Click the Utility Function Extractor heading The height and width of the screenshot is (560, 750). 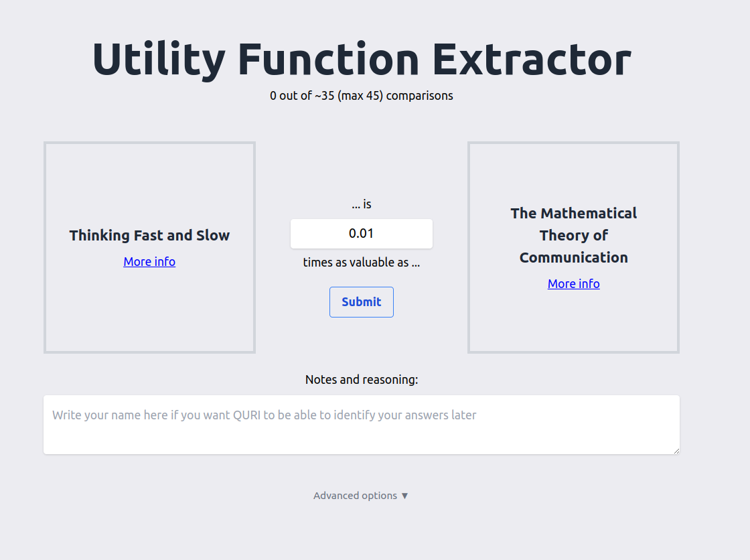pyautogui.click(x=362, y=60)
